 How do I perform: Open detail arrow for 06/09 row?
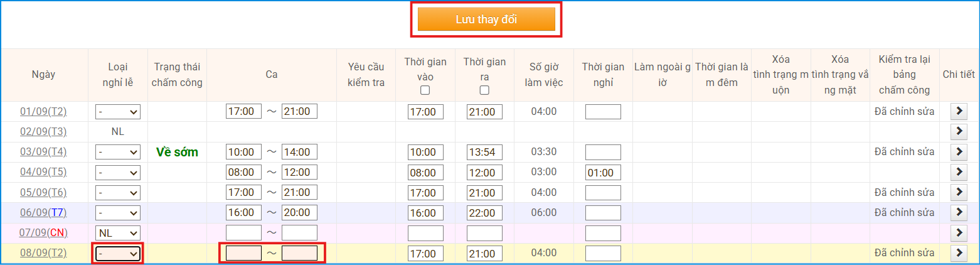pos(959,212)
